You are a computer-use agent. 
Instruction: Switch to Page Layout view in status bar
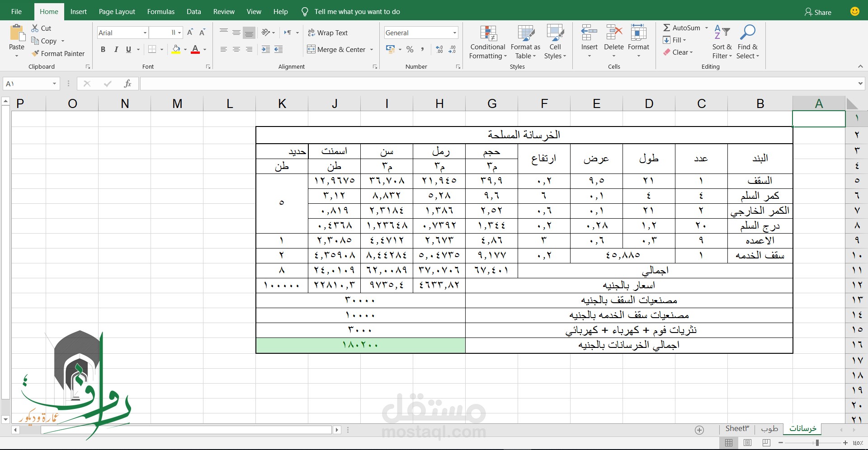pyautogui.click(x=747, y=443)
